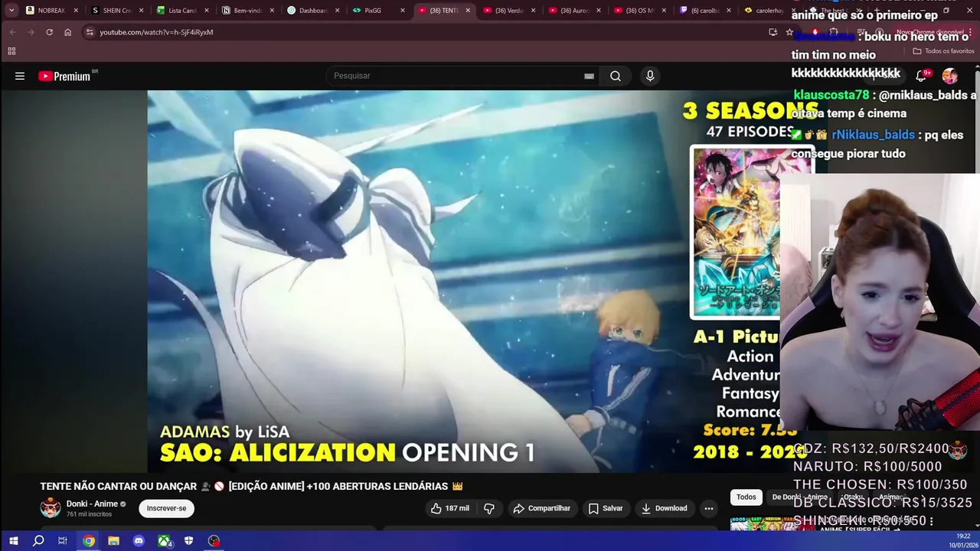Click the video title text
Screen dimensions: 980x551
coord(251,486)
